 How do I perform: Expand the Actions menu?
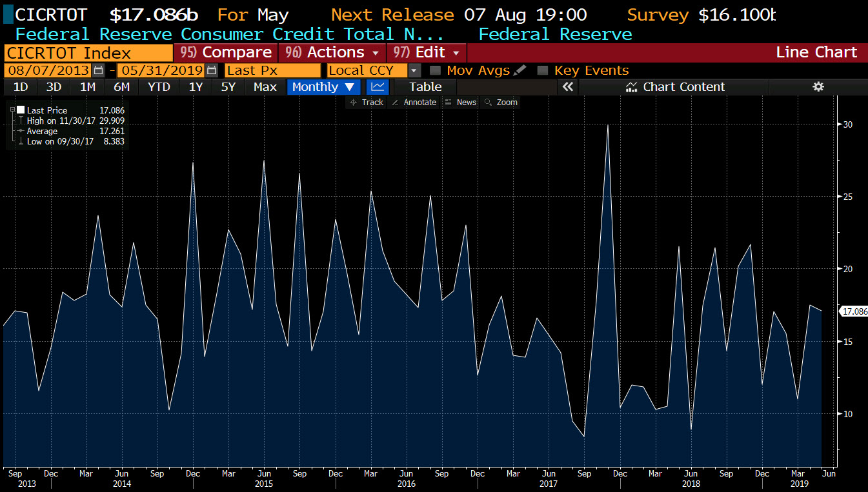[x=332, y=52]
